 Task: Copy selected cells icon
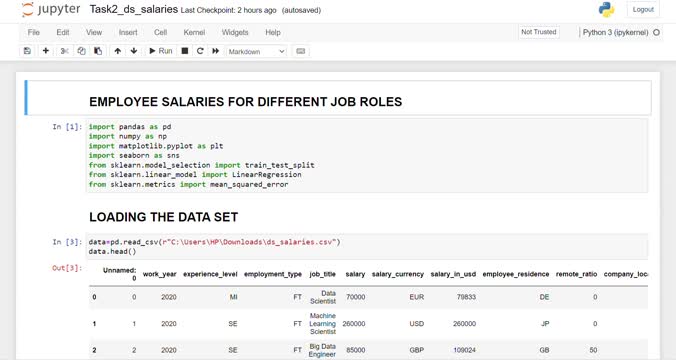[x=81, y=51]
